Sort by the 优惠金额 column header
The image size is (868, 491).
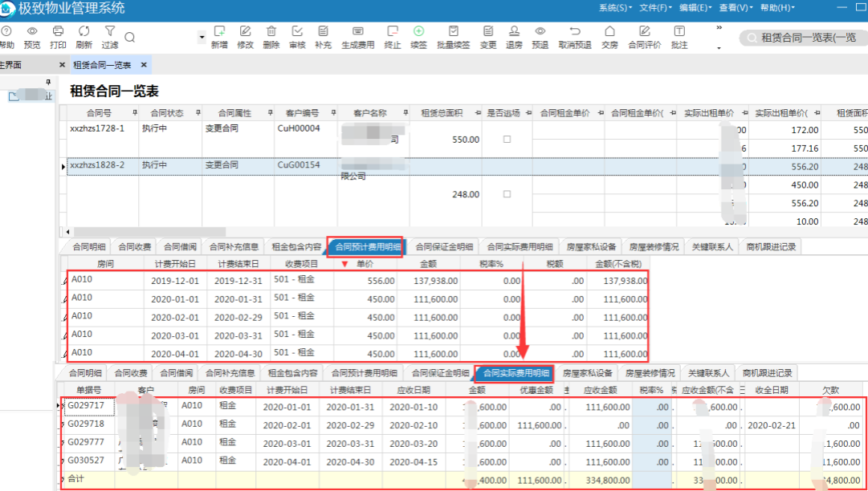(536, 390)
